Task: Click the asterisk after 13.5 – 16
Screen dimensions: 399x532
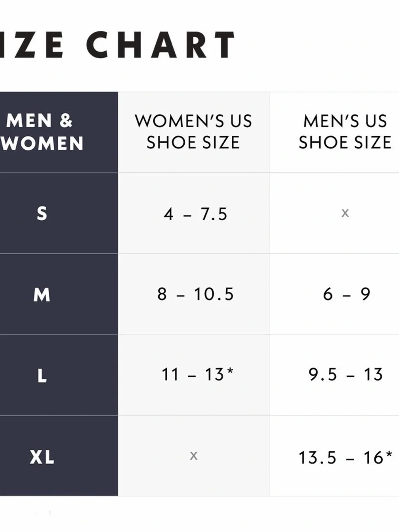Action: pyautogui.click(x=389, y=454)
